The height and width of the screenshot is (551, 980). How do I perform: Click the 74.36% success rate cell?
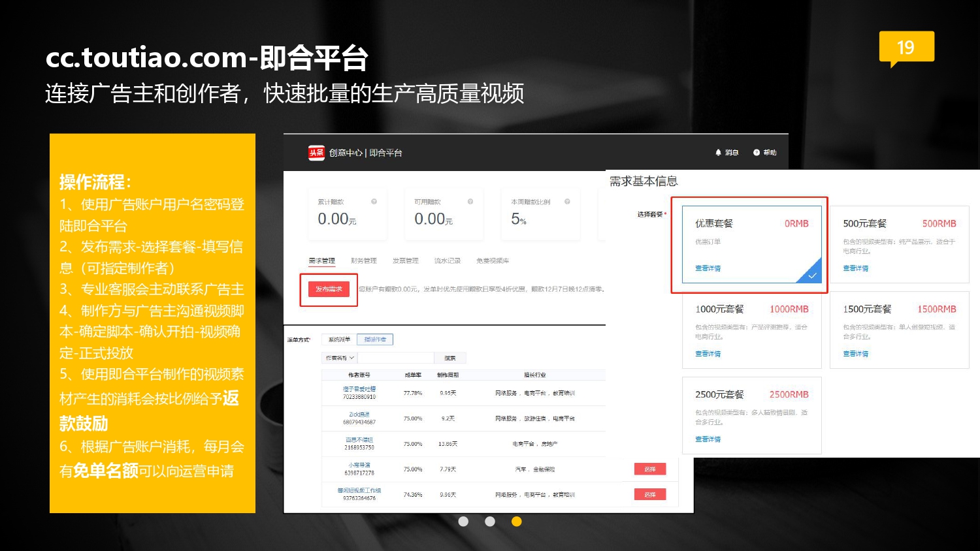click(x=413, y=495)
